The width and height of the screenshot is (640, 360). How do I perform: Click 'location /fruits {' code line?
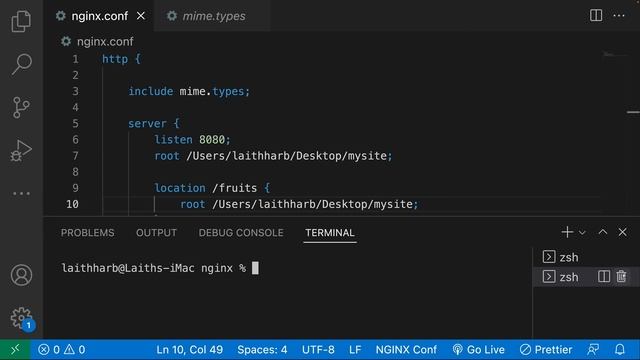coord(212,188)
